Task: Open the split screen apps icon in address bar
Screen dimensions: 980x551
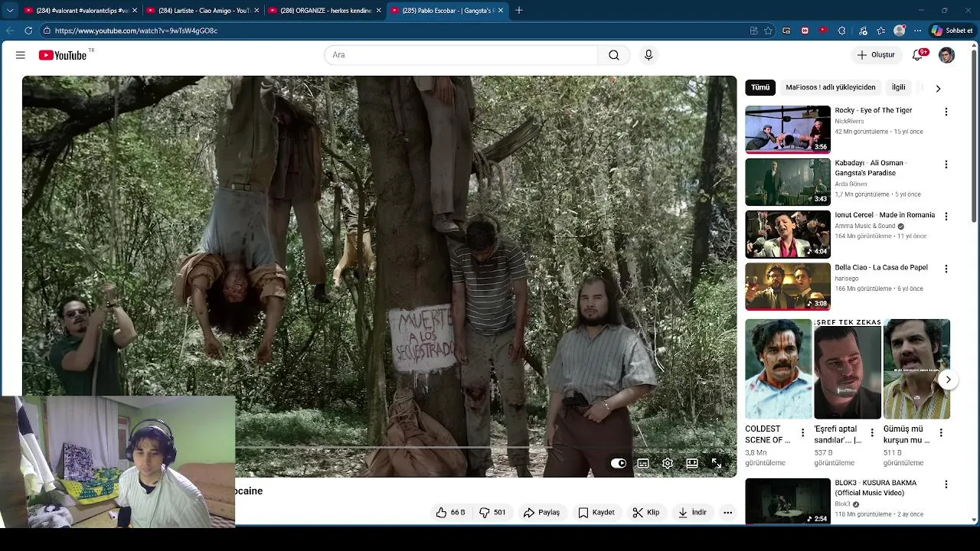Action: [753, 31]
